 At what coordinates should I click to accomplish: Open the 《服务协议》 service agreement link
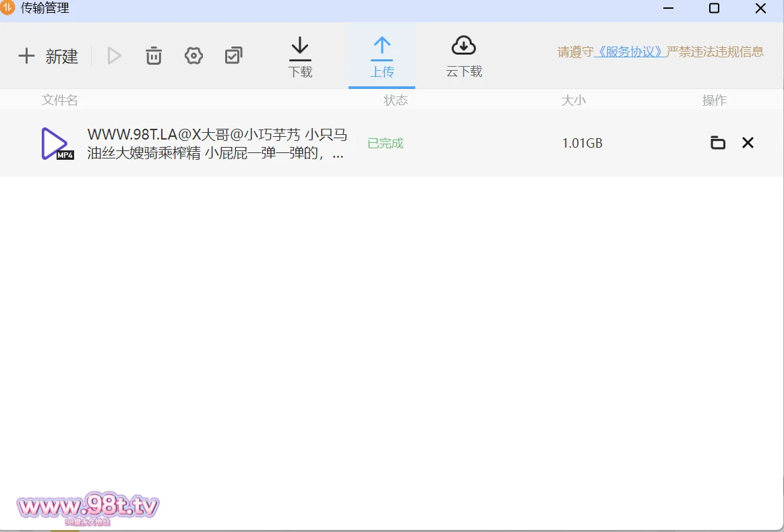[x=630, y=52]
